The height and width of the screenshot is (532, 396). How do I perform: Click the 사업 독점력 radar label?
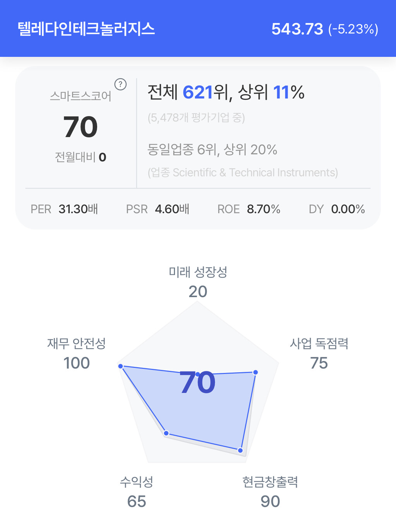(319, 344)
